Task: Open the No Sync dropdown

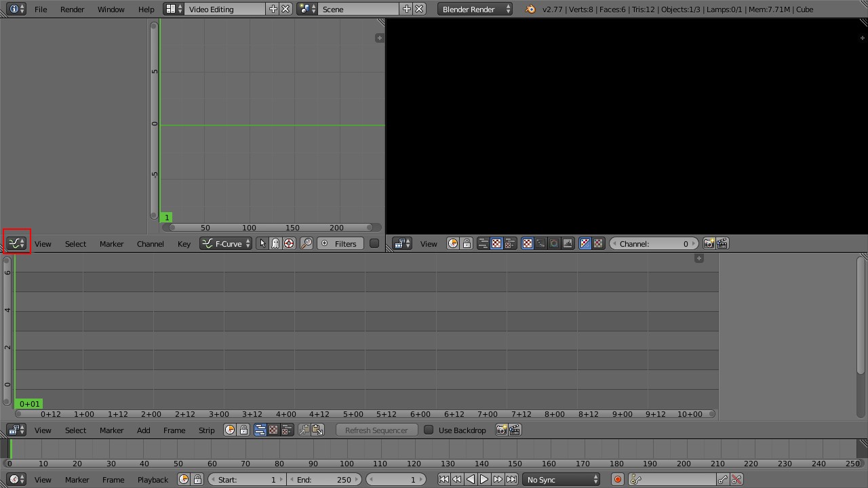Action: (x=562, y=479)
